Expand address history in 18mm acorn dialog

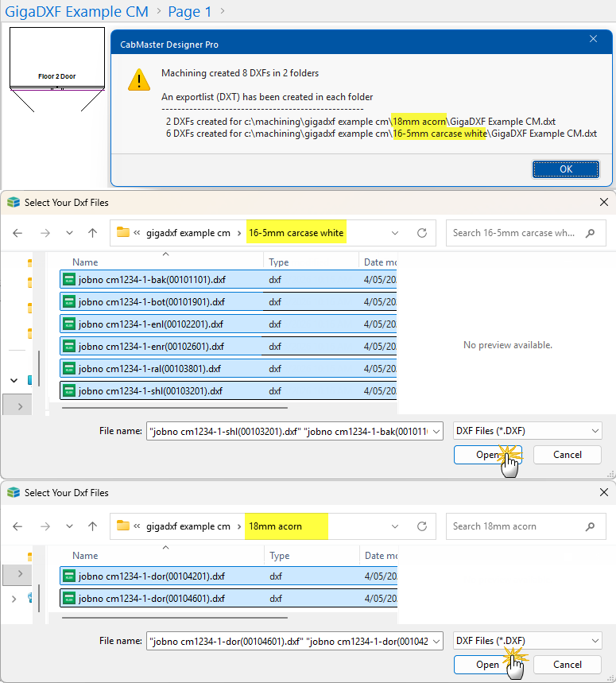click(395, 526)
